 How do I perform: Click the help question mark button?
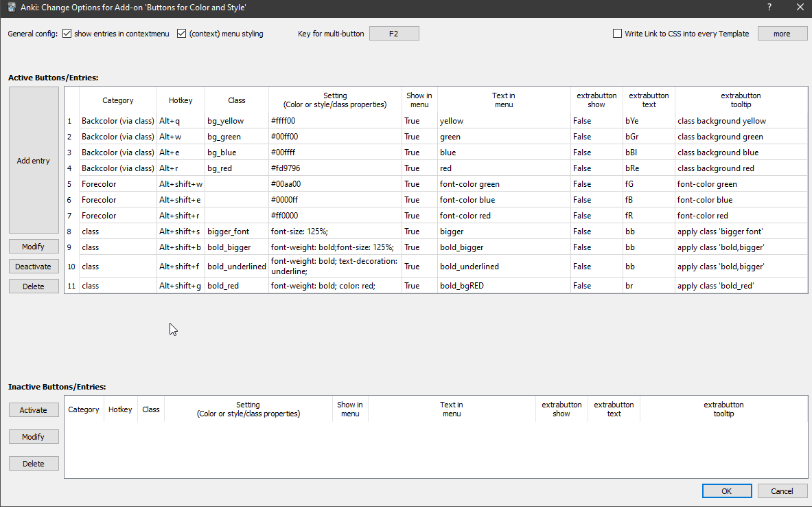[768, 8]
